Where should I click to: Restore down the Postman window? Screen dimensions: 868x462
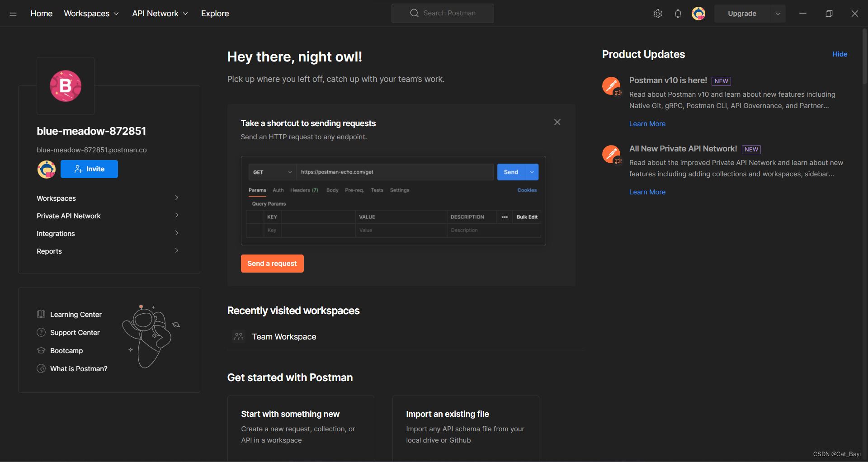coord(829,14)
